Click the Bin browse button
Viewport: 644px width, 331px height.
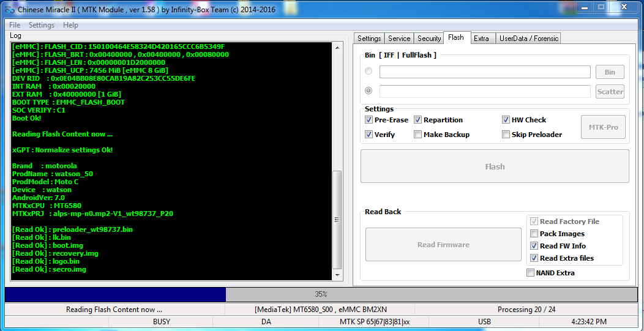pyautogui.click(x=610, y=72)
